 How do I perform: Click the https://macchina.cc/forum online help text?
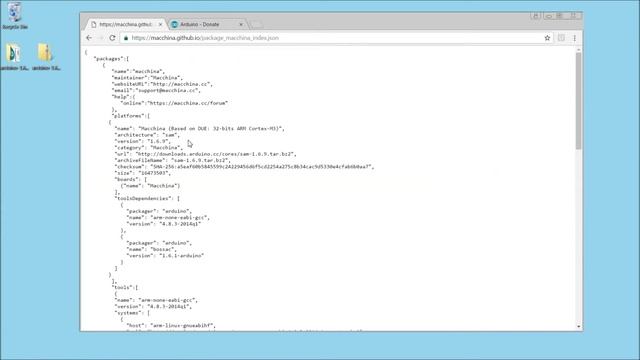point(174,103)
